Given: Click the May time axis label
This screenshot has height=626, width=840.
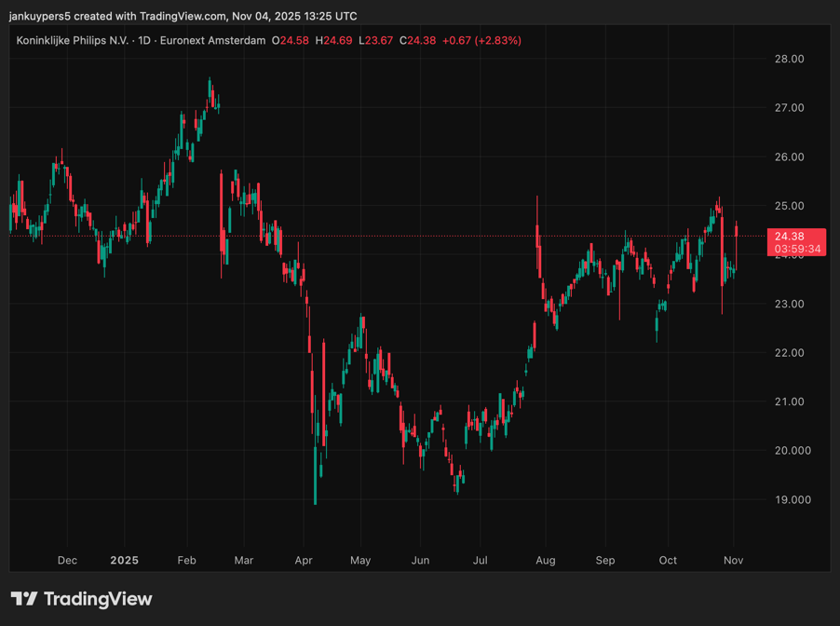Looking at the screenshot, I should [360, 560].
